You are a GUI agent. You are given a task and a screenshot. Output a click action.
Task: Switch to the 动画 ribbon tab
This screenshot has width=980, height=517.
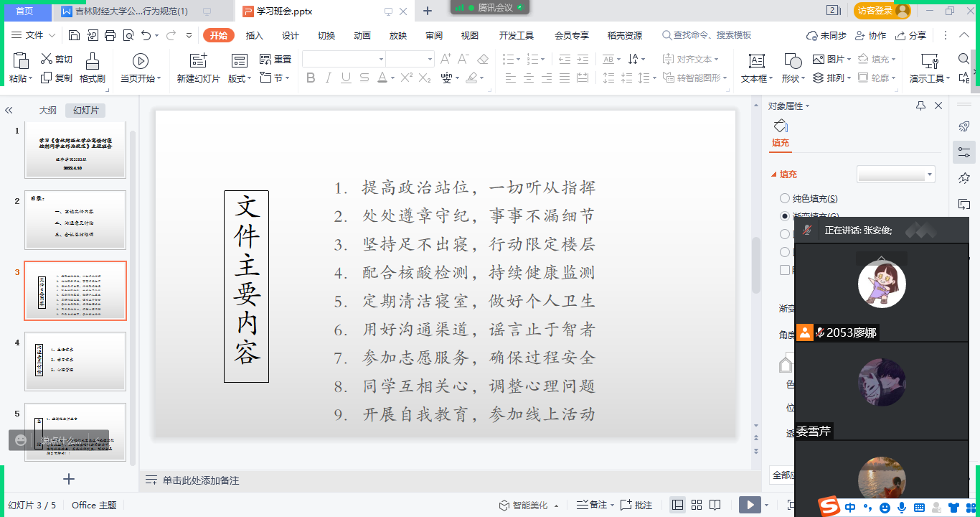pyautogui.click(x=362, y=35)
